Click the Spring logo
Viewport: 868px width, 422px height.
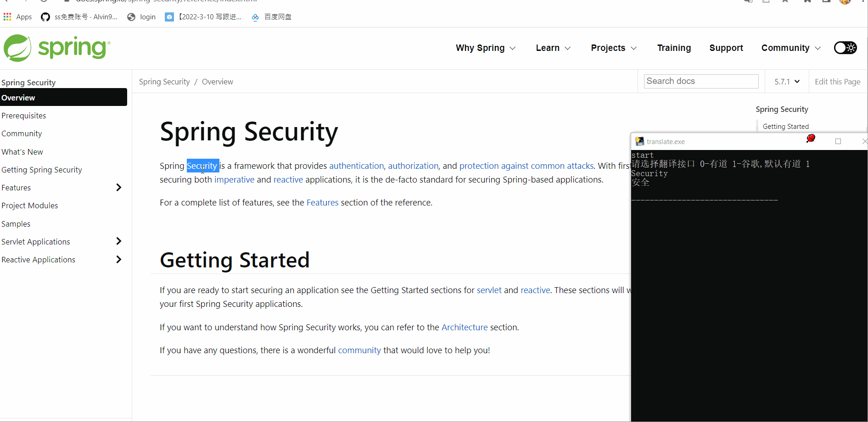(57, 48)
